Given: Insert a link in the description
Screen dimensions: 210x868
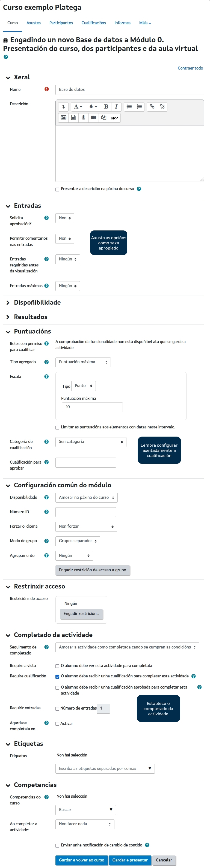Looking at the screenshot, I should tap(152, 107).
